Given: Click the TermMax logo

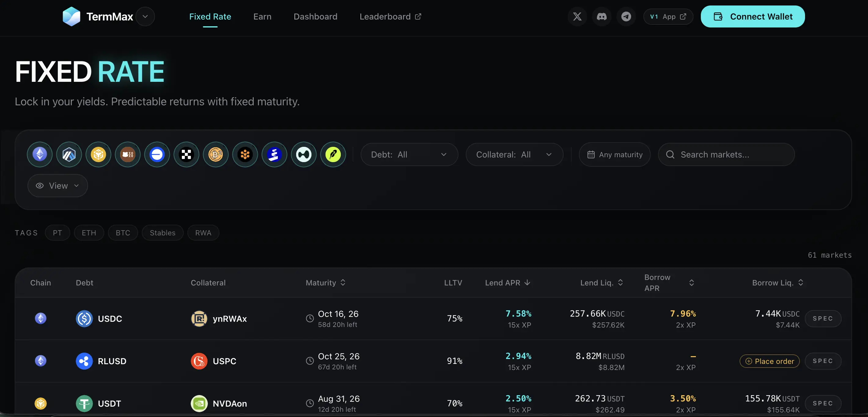Looking at the screenshot, I should click(98, 16).
